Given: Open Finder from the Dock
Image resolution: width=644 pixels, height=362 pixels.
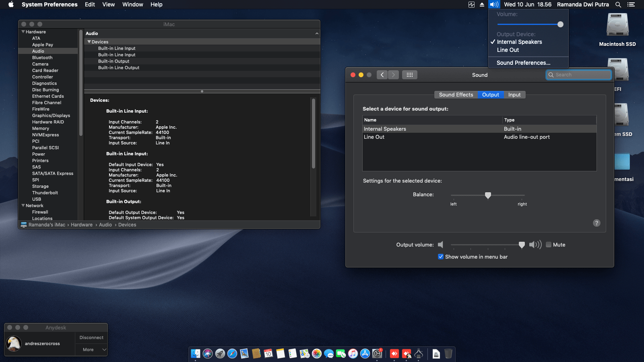Looking at the screenshot, I should click(x=196, y=354).
